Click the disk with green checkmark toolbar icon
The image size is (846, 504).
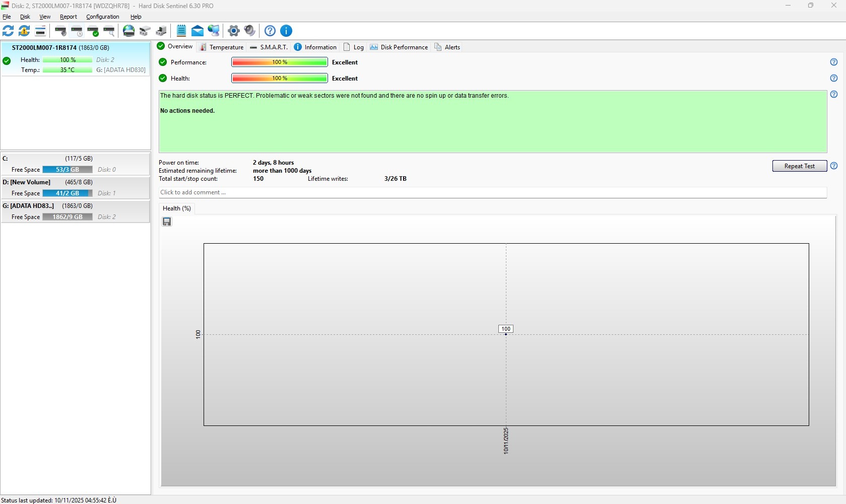[93, 31]
